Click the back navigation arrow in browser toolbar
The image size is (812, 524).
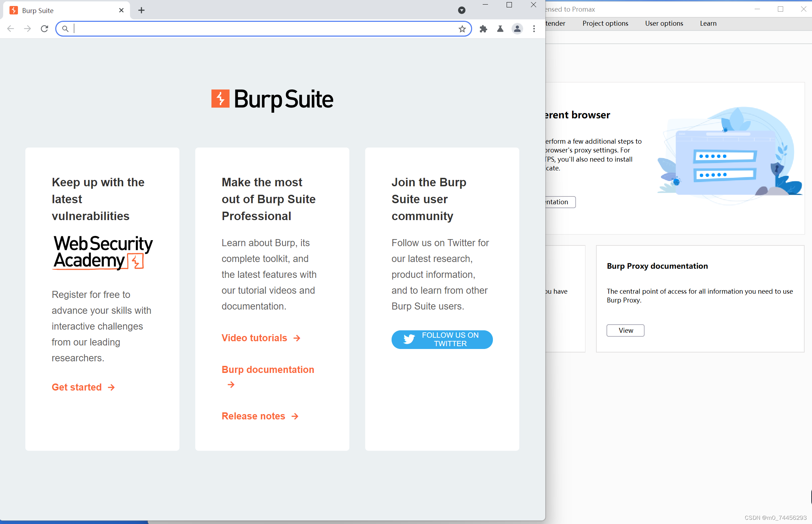pos(11,29)
